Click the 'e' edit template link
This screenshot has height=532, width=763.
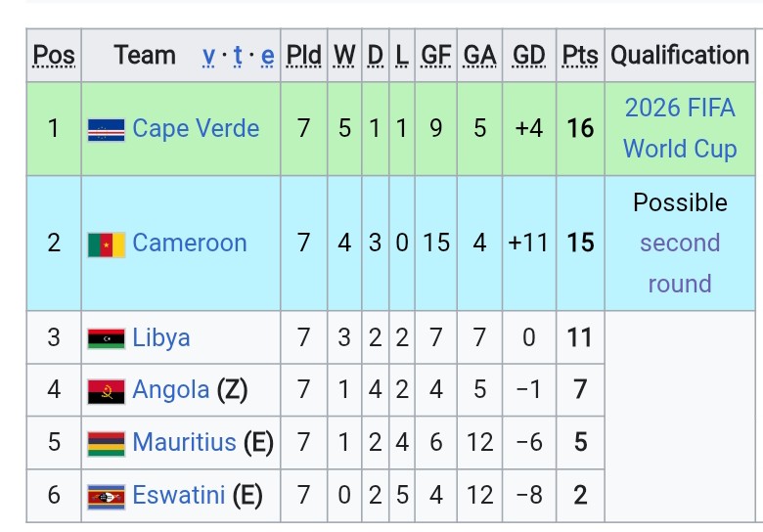pos(267,56)
